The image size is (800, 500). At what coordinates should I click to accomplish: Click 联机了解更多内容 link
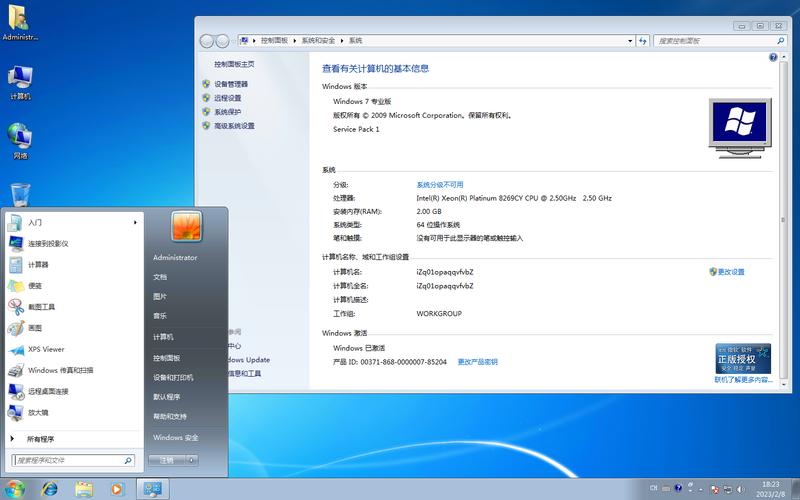pos(743,380)
